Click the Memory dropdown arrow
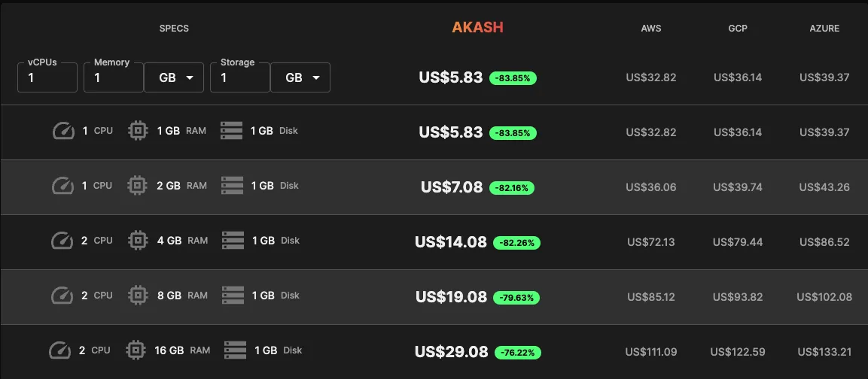This screenshot has height=379, width=868. (x=190, y=78)
